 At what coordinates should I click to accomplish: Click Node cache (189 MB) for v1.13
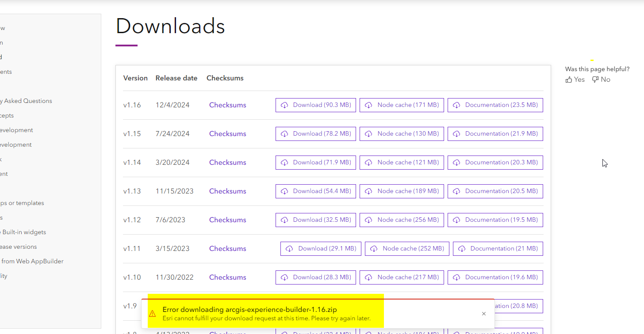pos(402,191)
